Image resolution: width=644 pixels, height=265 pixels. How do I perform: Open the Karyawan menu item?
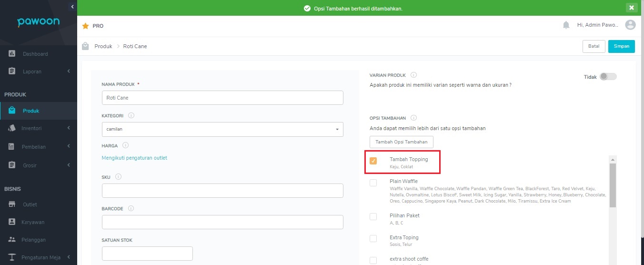33,222
